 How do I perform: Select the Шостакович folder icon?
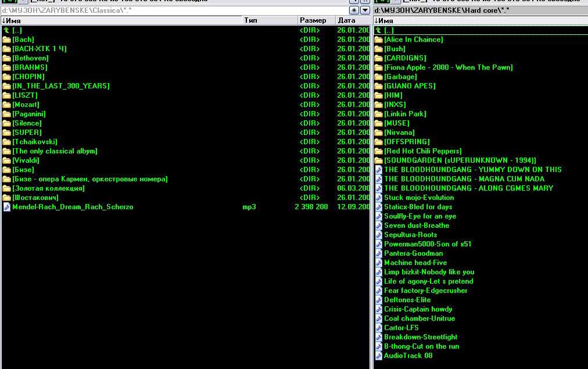coord(6,198)
